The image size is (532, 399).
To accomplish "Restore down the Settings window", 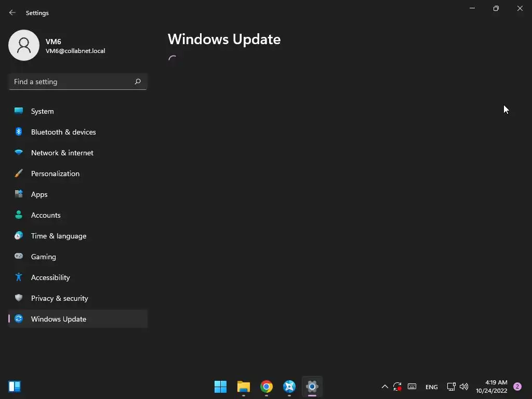I will point(496,8).
